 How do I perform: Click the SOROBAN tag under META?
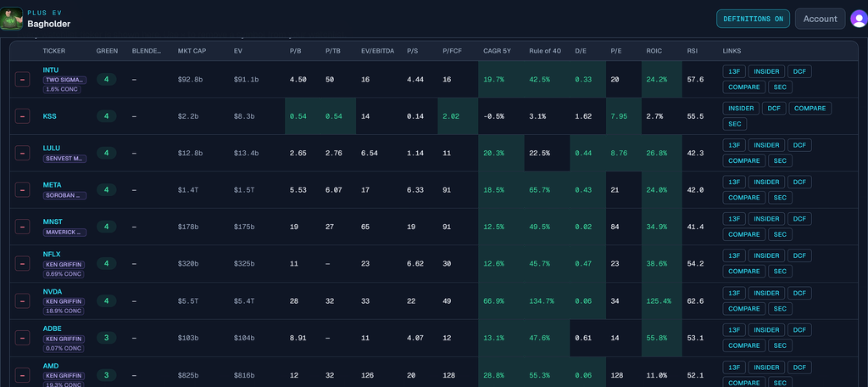click(64, 195)
